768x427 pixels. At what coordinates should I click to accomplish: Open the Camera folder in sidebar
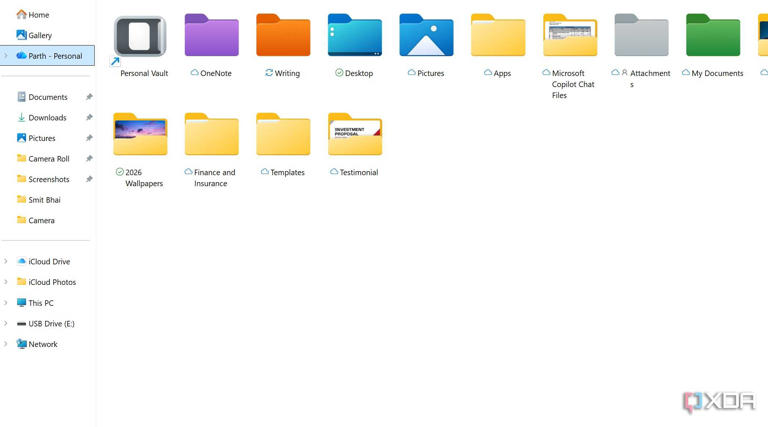(36, 220)
